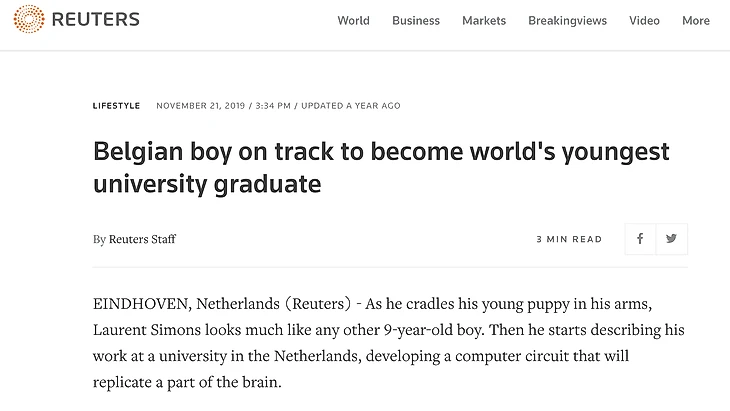
Task: Go to the Business section
Action: pos(416,21)
